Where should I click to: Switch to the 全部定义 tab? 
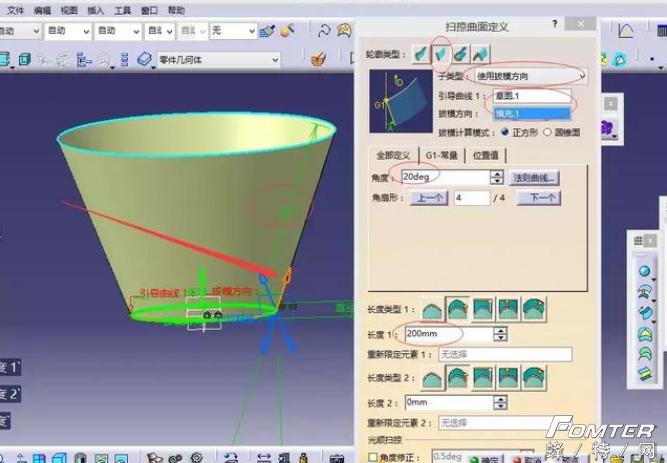[x=393, y=155]
